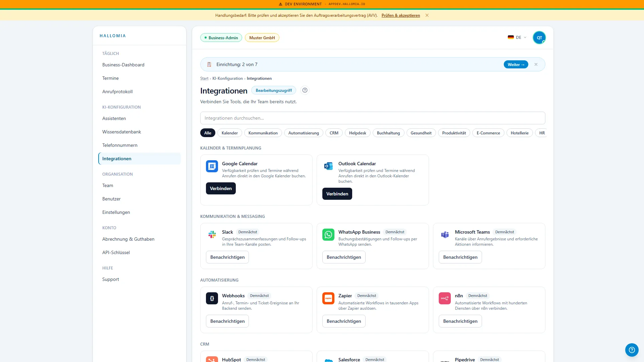Screen dimensions: 644x362
Task: Filter integrations by Automatisierung
Action: click(304, 133)
